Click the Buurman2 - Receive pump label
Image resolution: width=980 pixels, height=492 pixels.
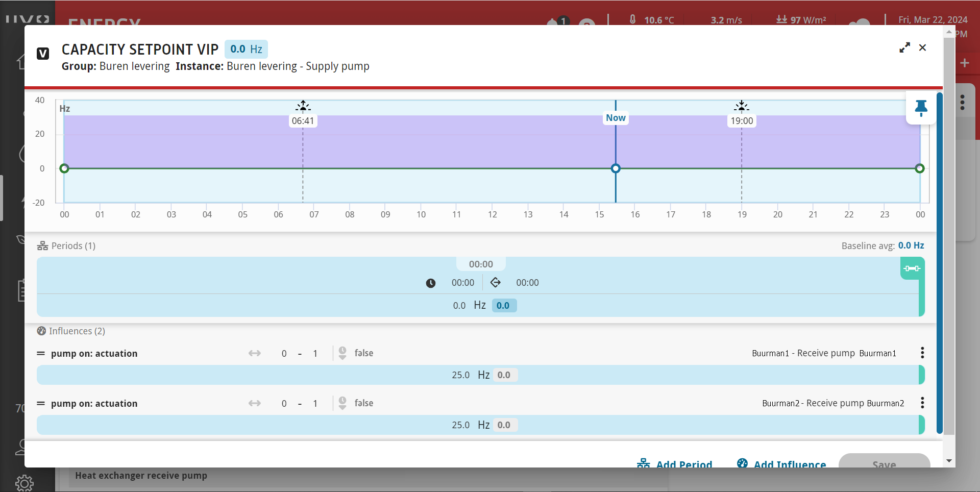pos(813,403)
